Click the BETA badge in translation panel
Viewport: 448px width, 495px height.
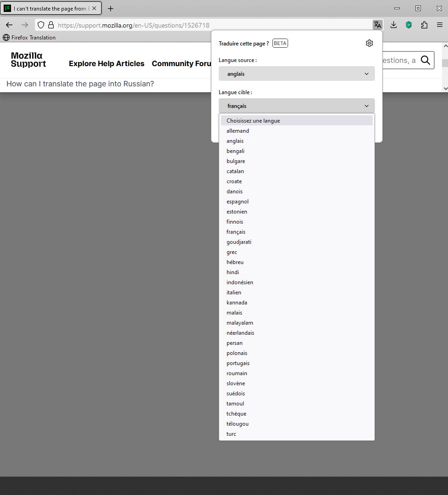pyautogui.click(x=280, y=43)
